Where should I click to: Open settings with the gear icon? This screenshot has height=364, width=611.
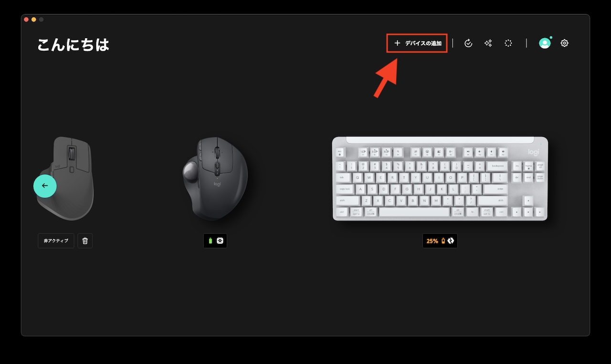tap(565, 43)
